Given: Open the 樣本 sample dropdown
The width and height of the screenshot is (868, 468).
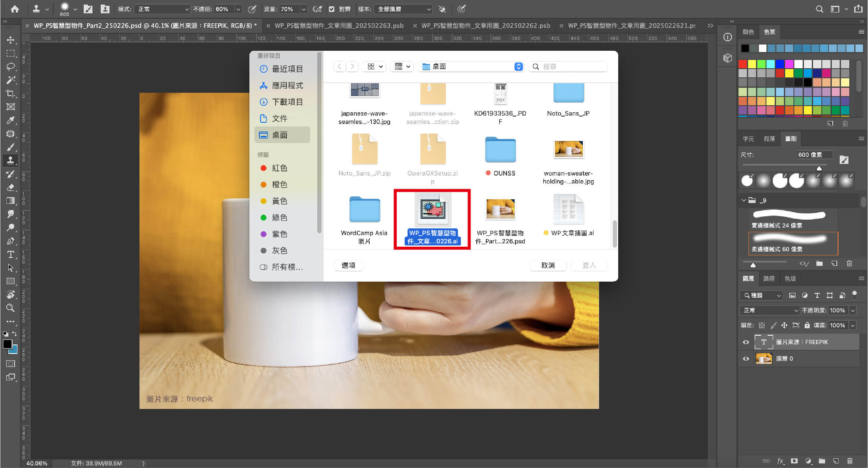Looking at the screenshot, I should point(403,9).
